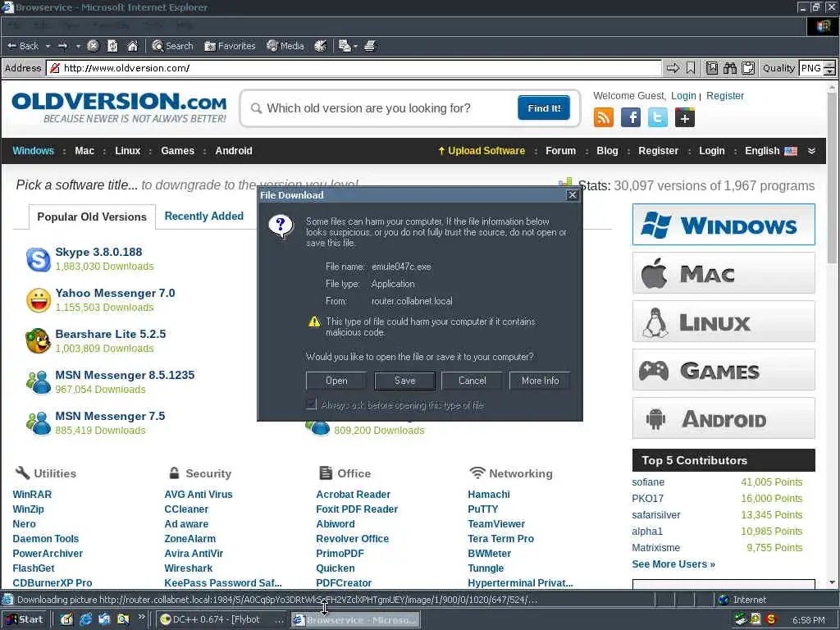840x630 pixels.
Task: Select Windows in the site navigation bar
Action: tap(33, 151)
